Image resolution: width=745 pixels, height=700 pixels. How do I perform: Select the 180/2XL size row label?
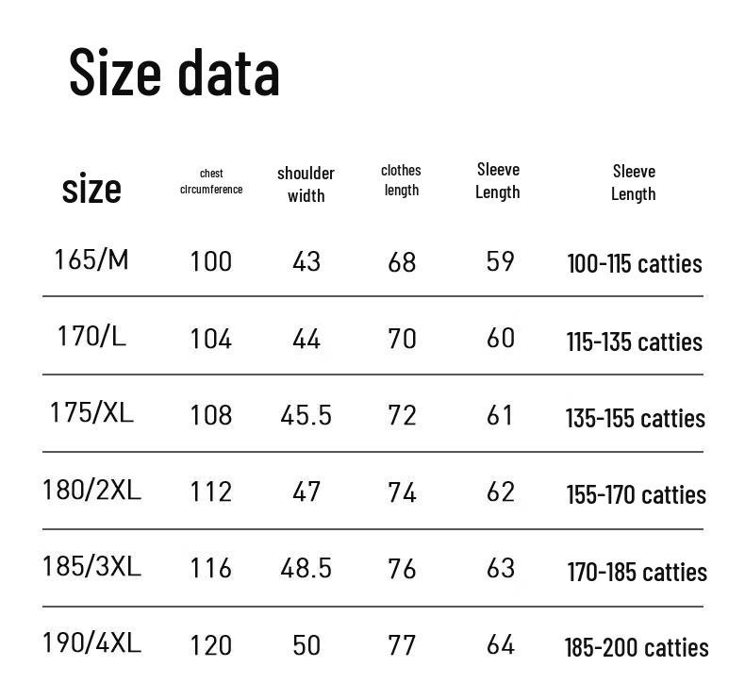pyautogui.click(x=91, y=490)
